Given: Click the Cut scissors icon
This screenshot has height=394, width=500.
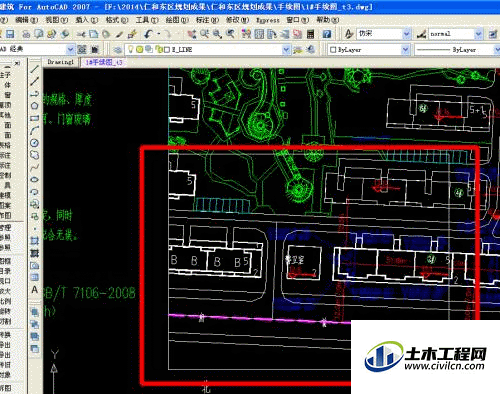Looking at the screenshot, I should (81, 34).
